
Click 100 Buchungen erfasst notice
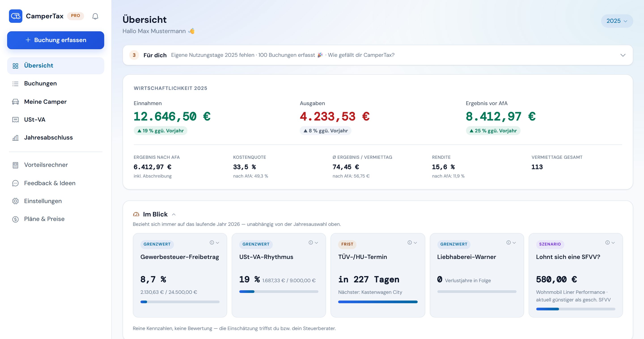point(290,55)
